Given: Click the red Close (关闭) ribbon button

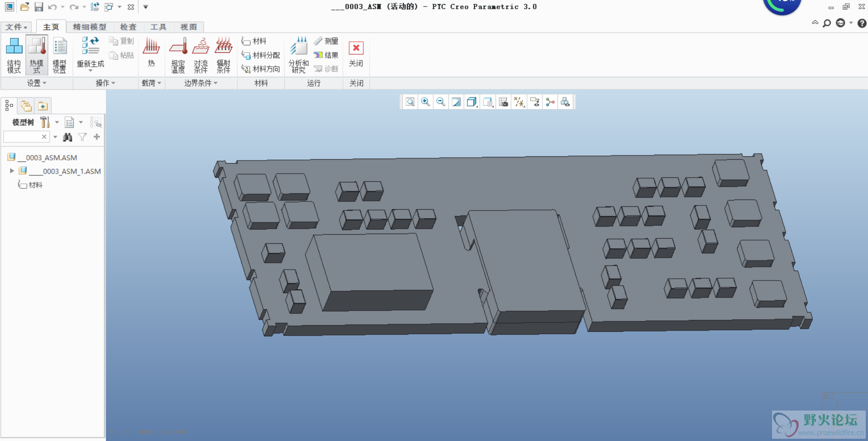Looking at the screenshot, I should [356, 54].
